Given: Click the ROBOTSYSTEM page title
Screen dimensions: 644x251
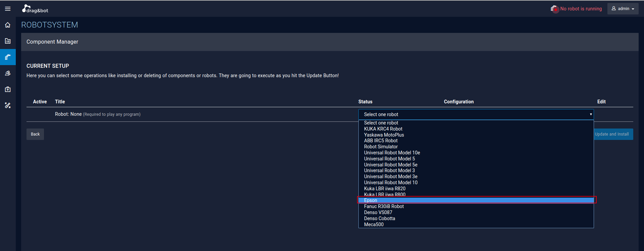Looking at the screenshot, I should click(50, 25).
